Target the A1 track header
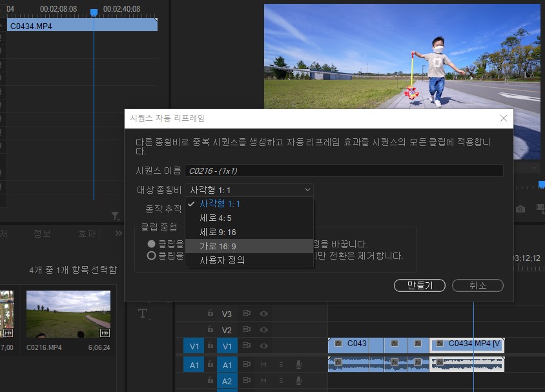 [227, 365]
